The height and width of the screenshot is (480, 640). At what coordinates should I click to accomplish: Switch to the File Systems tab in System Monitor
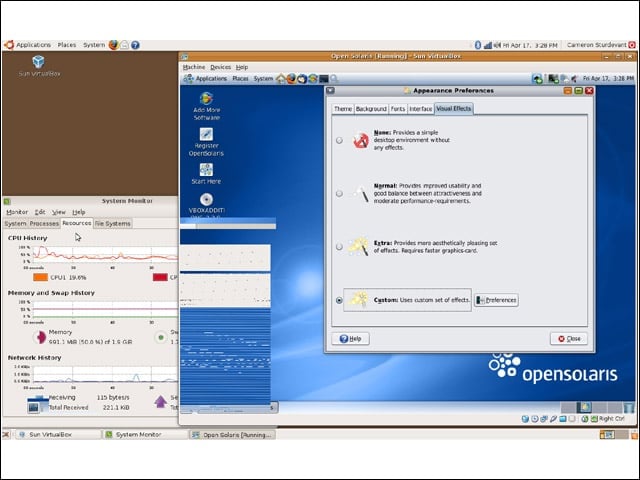tap(113, 224)
